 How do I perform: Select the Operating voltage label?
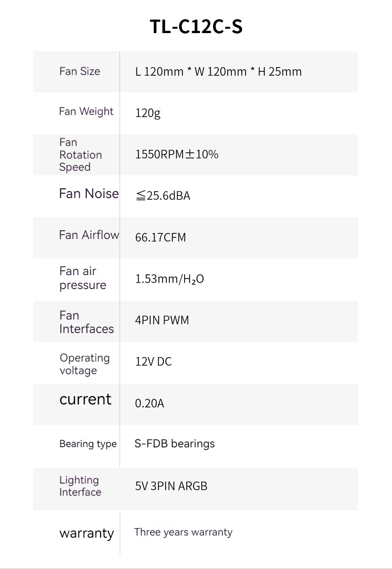(84, 364)
